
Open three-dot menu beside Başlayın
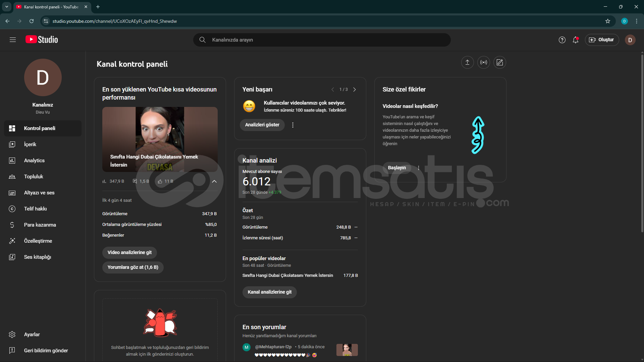418,168
